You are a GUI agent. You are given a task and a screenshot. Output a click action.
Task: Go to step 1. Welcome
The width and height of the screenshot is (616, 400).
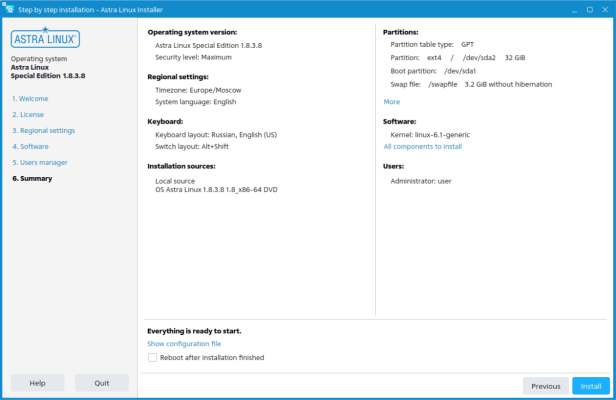point(30,99)
